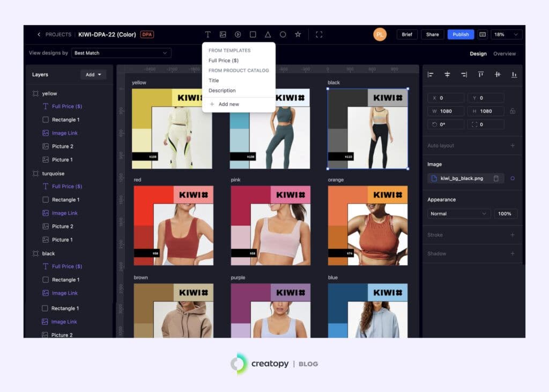This screenshot has width=549, height=392.
Task: Select the Star shape tool
Action: coord(298,34)
